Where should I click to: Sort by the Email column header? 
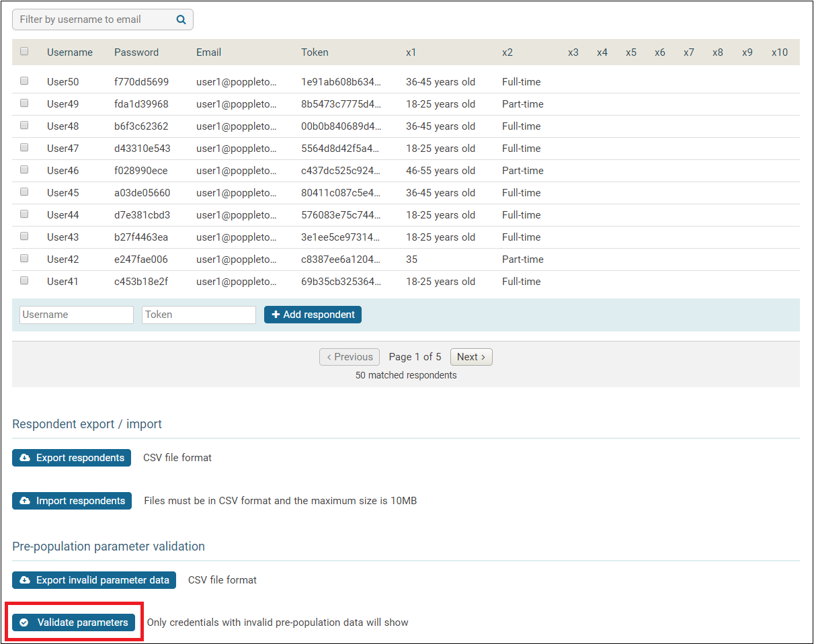click(x=208, y=52)
